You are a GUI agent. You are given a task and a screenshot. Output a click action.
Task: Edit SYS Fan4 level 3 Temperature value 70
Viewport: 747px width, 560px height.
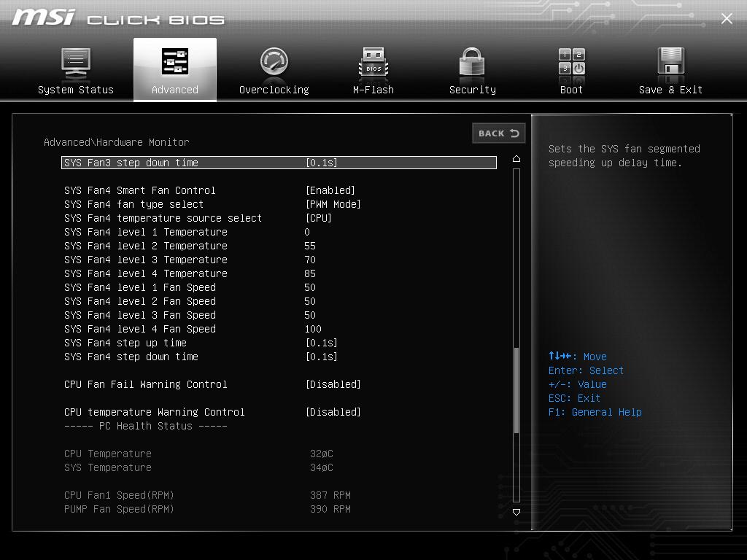[x=309, y=260]
